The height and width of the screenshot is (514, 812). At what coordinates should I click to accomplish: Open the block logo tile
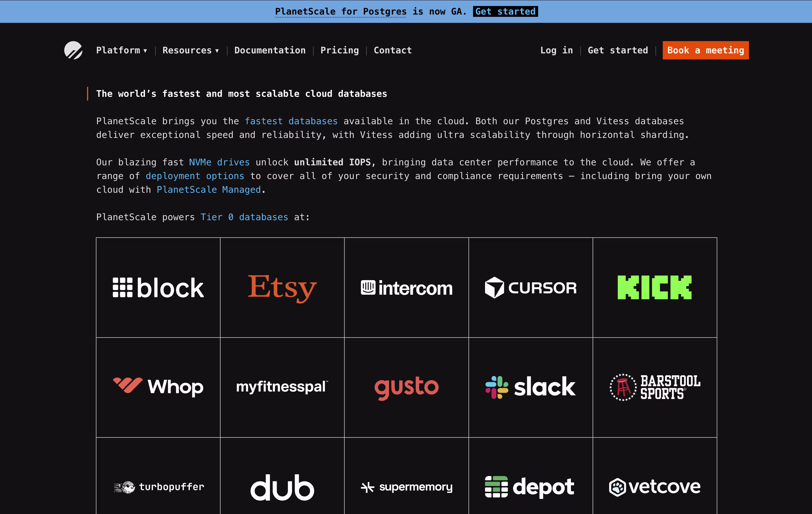pos(158,288)
